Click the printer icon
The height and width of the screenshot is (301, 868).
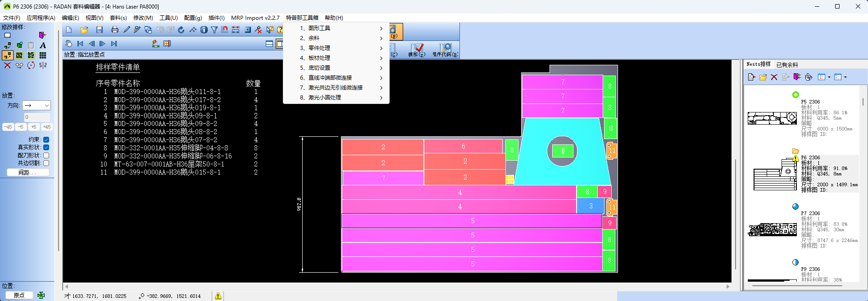pos(115,30)
